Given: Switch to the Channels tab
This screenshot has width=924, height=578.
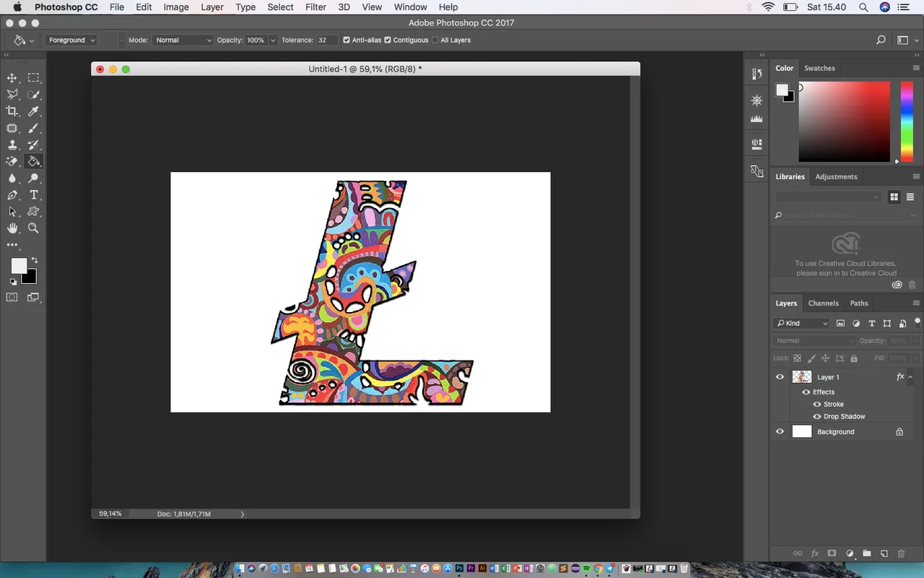Looking at the screenshot, I should 824,303.
